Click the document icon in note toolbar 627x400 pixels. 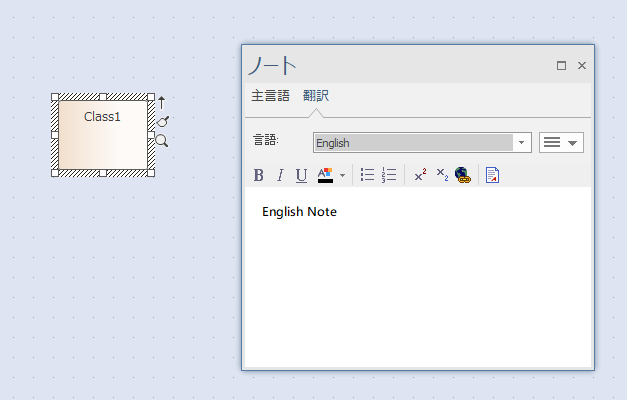click(492, 175)
